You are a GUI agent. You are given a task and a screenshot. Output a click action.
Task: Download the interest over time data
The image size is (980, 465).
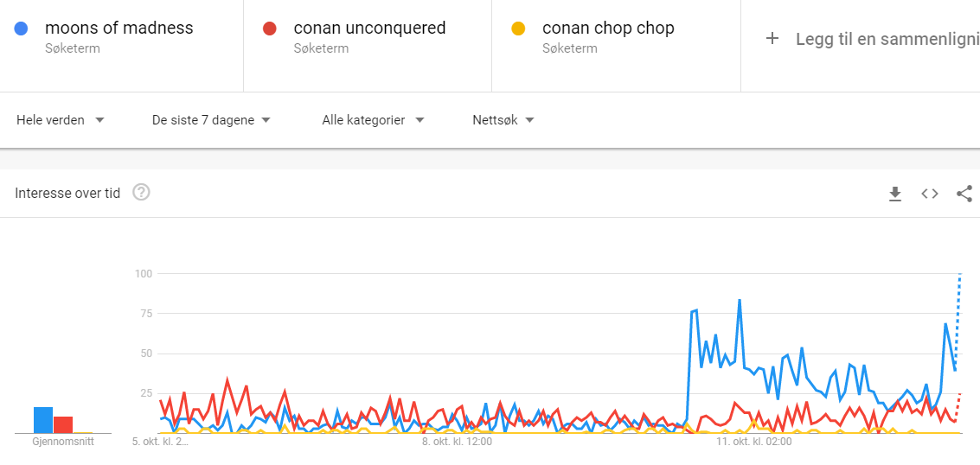tap(895, 194)
